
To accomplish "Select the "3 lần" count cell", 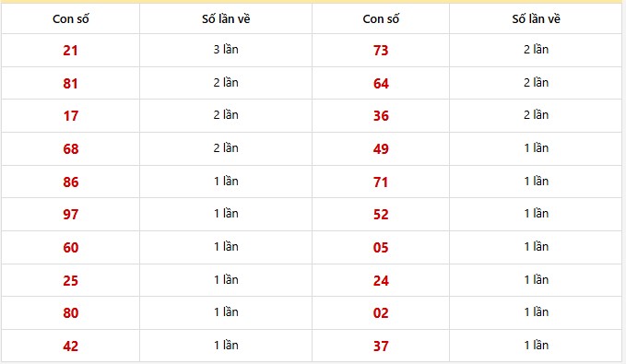I will click(226, 50).
